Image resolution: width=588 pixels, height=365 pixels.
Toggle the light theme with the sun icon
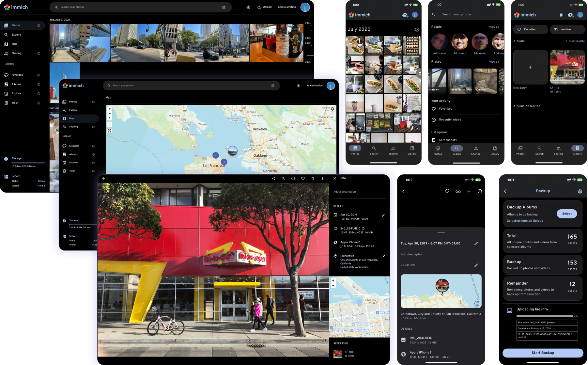(x=248, y=7)
